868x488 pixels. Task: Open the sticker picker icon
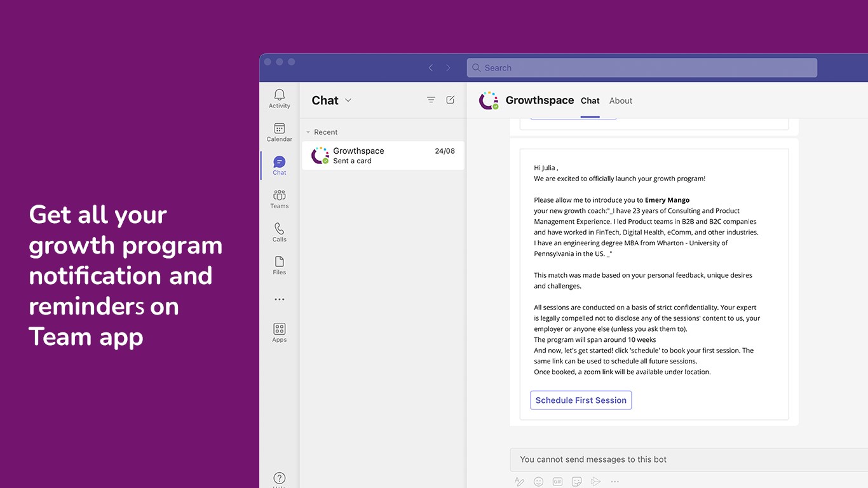576,482
